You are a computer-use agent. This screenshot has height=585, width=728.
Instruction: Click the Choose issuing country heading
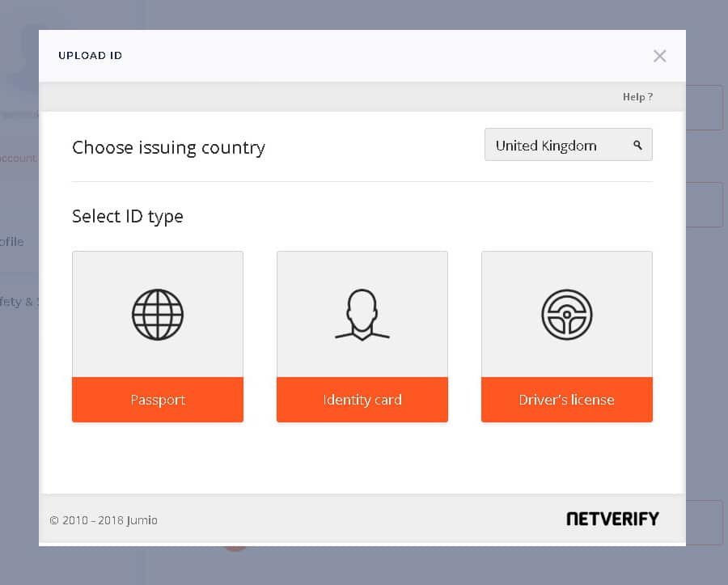coord(168,148)
